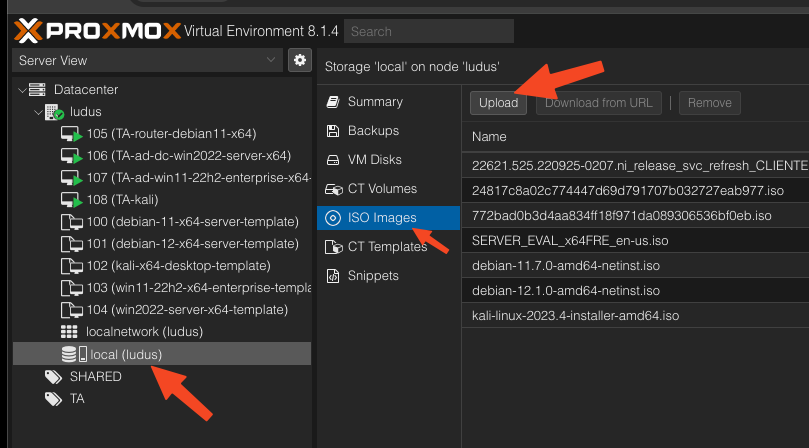Click the Proxmox logo
809x448 pixels.
click(x=96, y=31)
